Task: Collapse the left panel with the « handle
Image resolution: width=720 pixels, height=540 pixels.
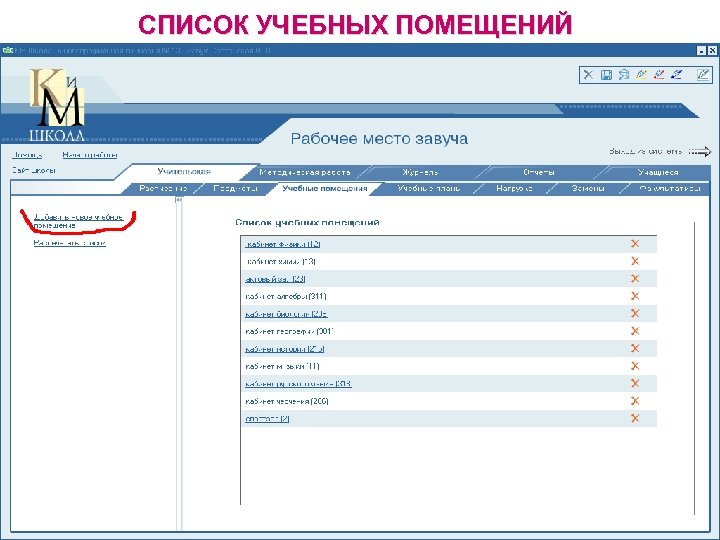Action: point(179,200)
